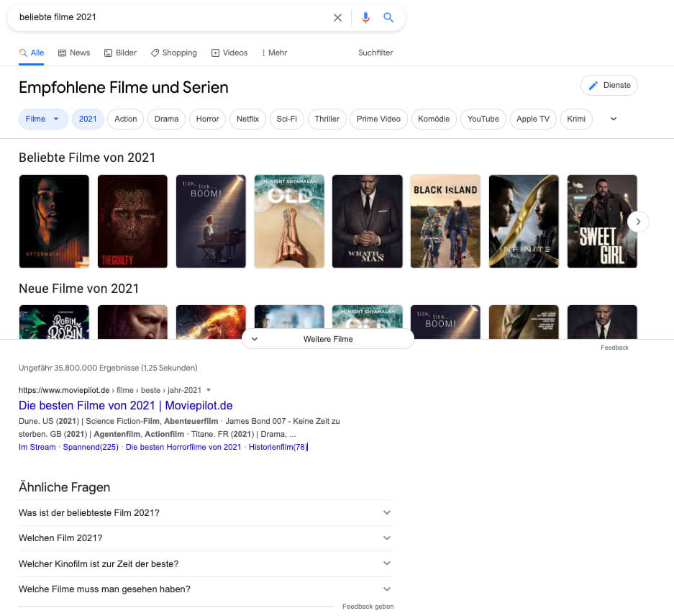Filter by Apple TV chip
Viewport: 674px width, 616px height.
533,119
